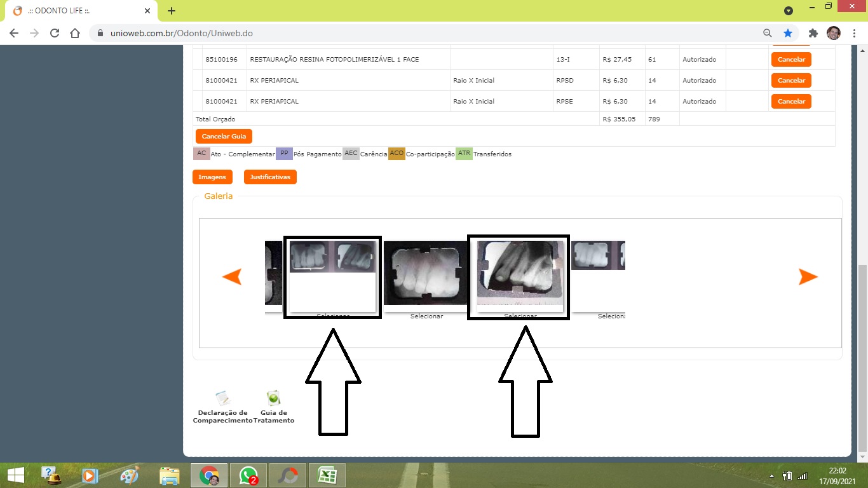The height and width of the screenshot is (488, 868).
Task: Open the taskbar clock showing 22:02
Action: click(x=837, y=475)
